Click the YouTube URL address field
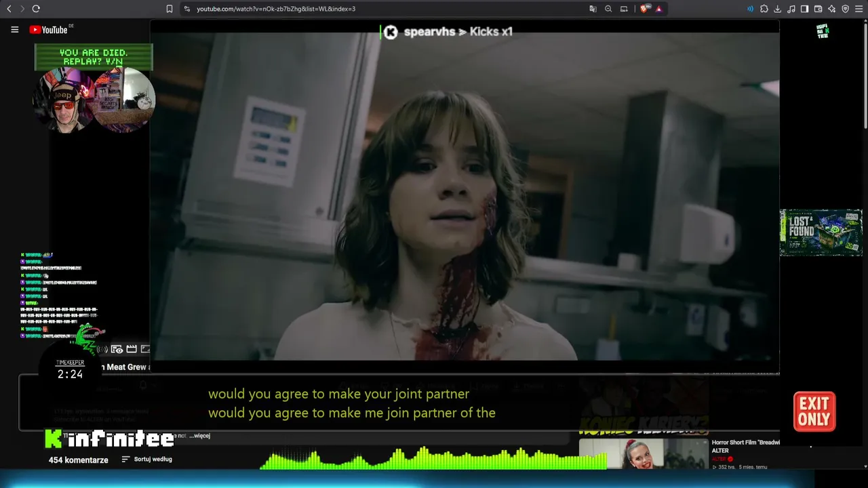This screenshot has width=868, height=488. tap(276, 9)
